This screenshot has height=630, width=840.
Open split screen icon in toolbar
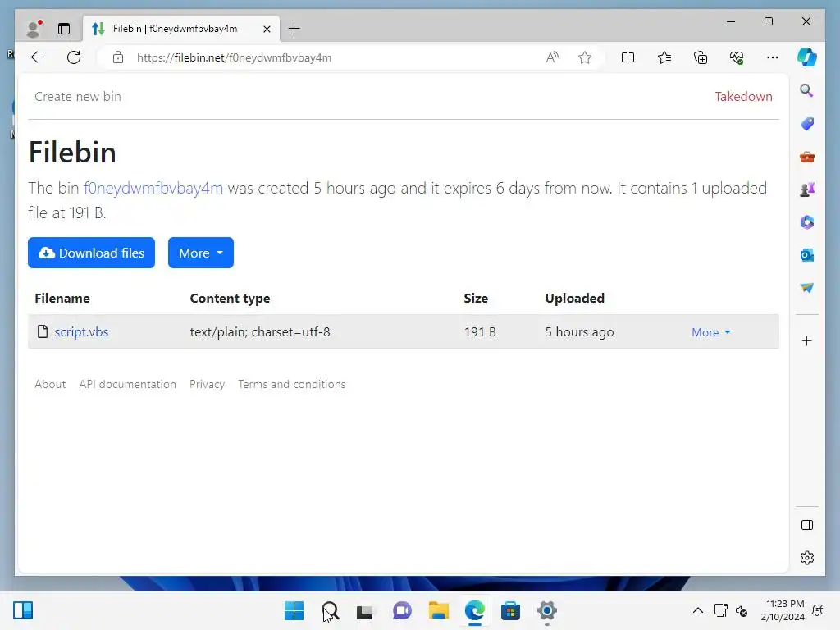click(628, 57)
